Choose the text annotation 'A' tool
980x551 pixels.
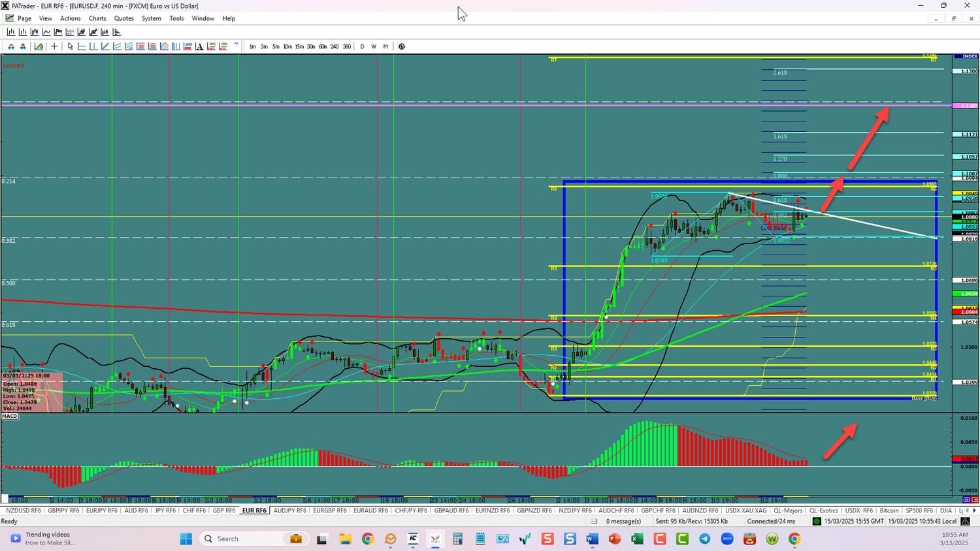pos(199,46)
